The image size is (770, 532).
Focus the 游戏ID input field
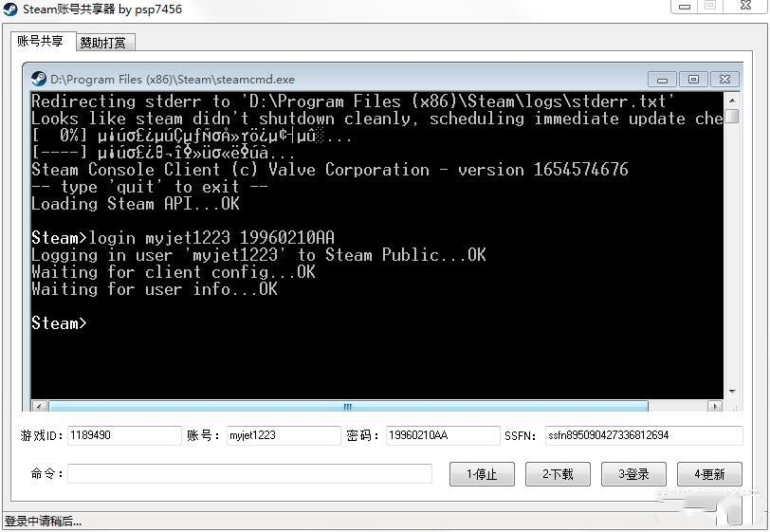[124, 435]
